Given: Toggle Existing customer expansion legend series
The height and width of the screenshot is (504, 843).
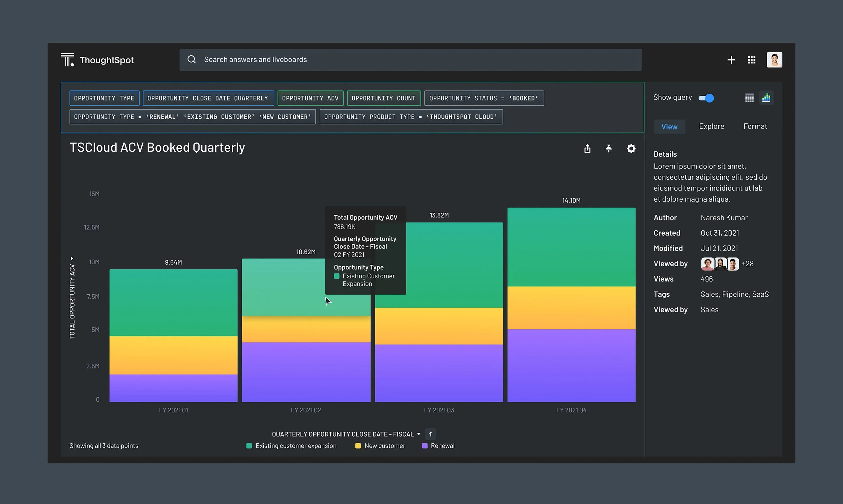Looking at the screenshot, I should 291,446.
